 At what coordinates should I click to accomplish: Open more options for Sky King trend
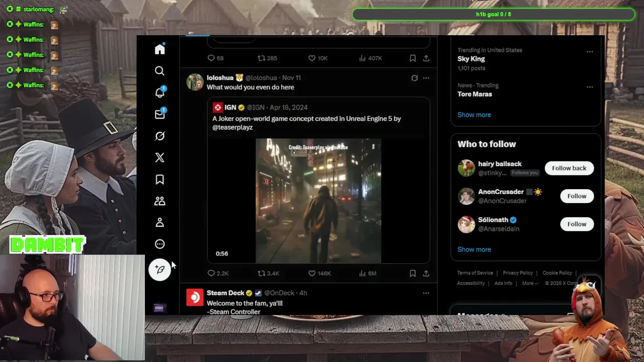590,52
